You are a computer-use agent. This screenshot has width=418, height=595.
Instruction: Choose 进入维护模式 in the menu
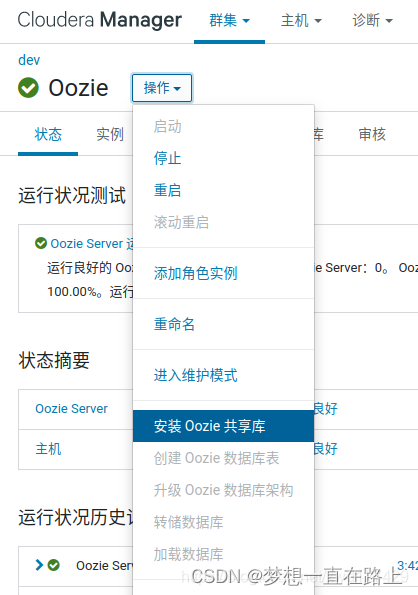coord(223,375)
